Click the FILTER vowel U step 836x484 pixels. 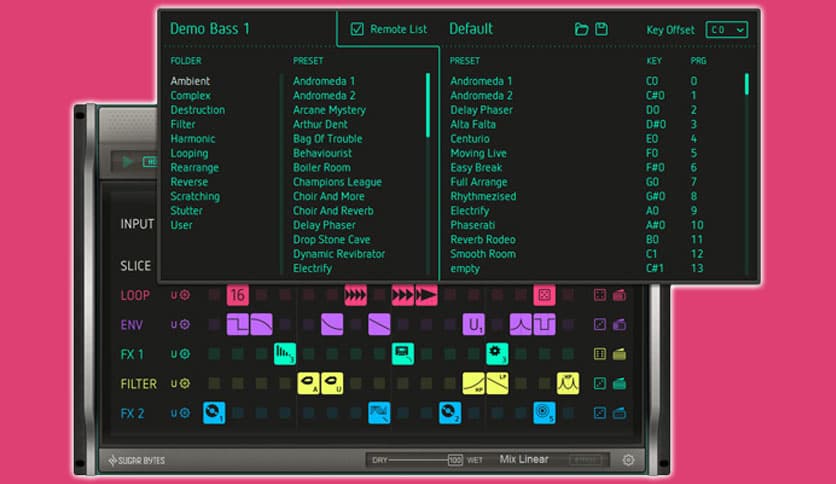(332, 383)
